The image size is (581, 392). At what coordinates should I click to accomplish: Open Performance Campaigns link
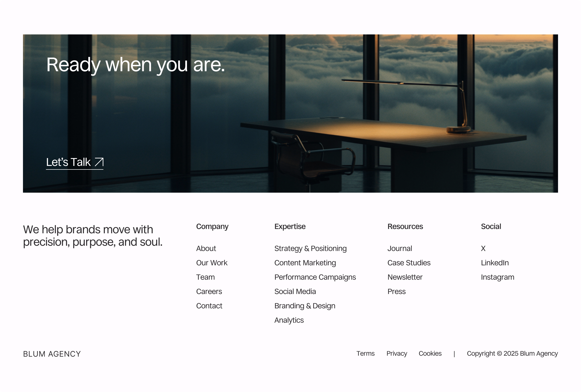pyautogui.click(x=315, y=277)
